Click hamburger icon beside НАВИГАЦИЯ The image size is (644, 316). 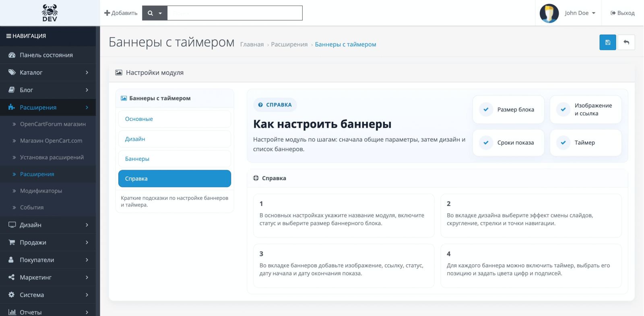tap(8, 36)
